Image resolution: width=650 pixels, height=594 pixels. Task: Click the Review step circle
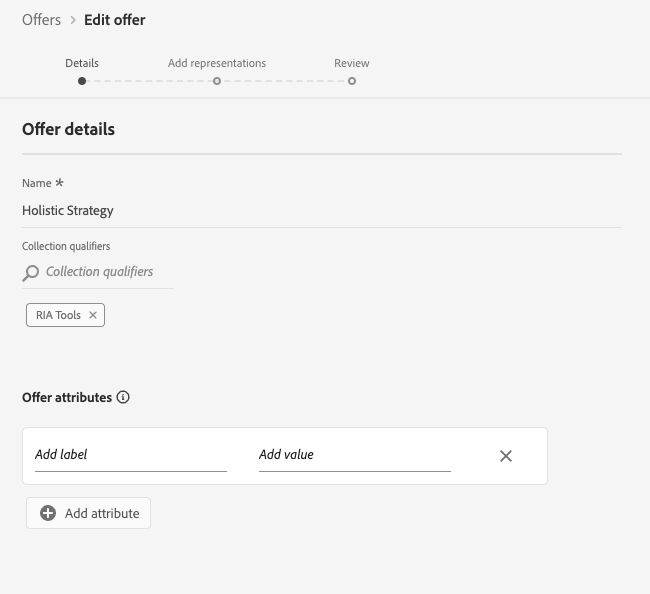352,81
